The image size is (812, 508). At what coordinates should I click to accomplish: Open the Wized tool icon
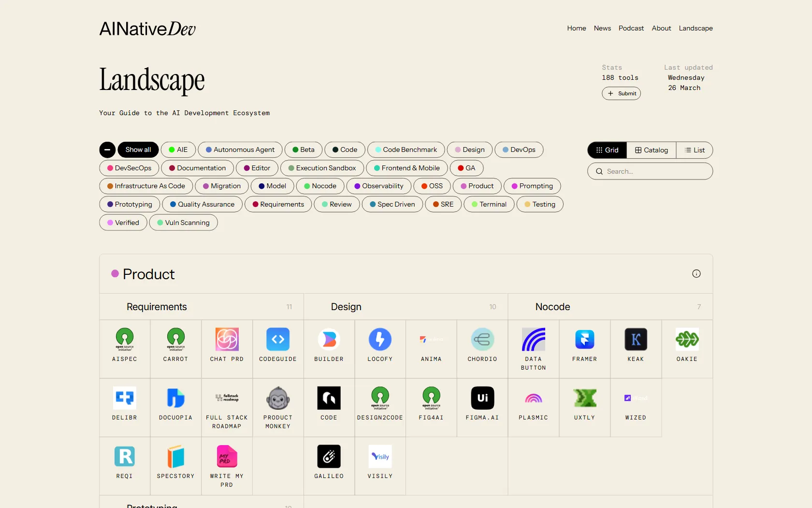[636, 398]
